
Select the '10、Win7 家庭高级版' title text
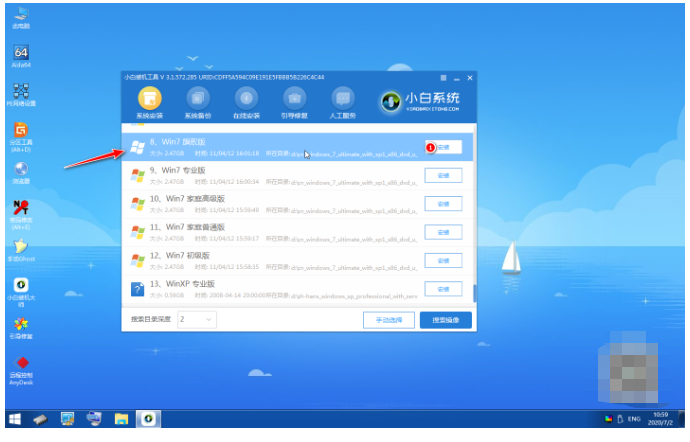pyautogui.click(x=187, y=199)
